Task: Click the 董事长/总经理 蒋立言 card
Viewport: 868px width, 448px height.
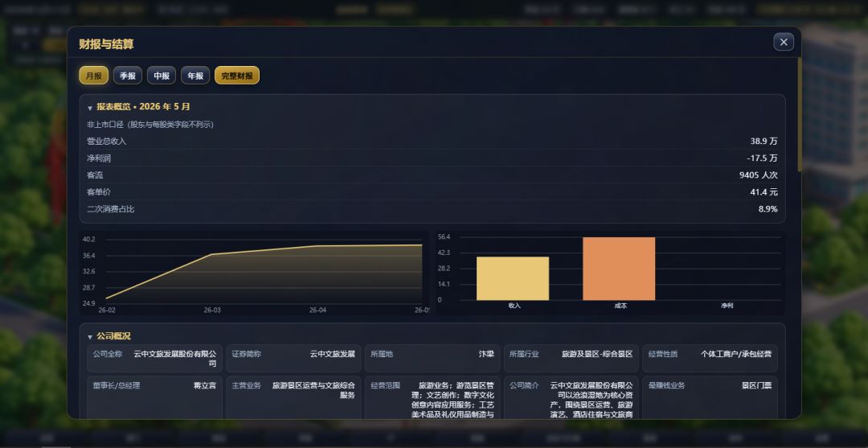Action: [x=154, y=397]
